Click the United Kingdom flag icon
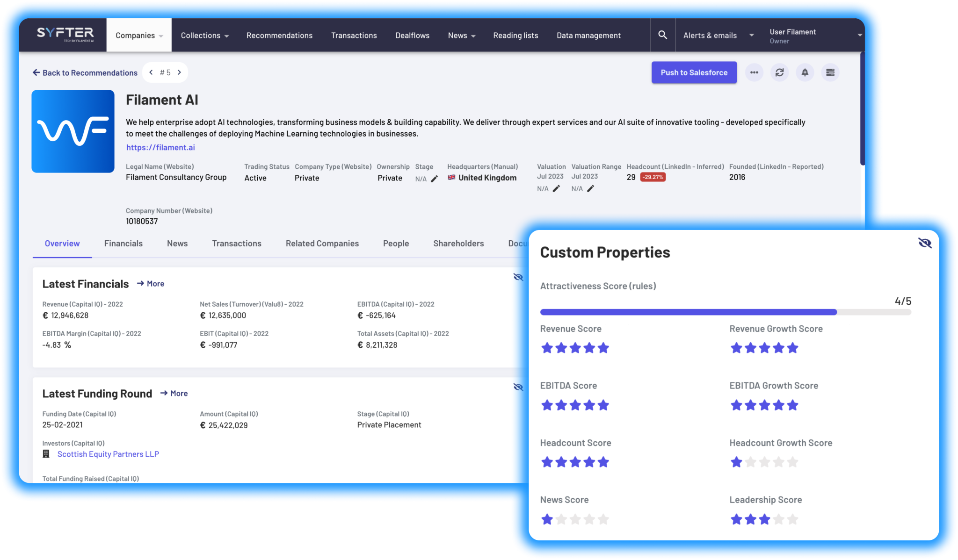Screen dimensions: 958x560 coord(451,178)
